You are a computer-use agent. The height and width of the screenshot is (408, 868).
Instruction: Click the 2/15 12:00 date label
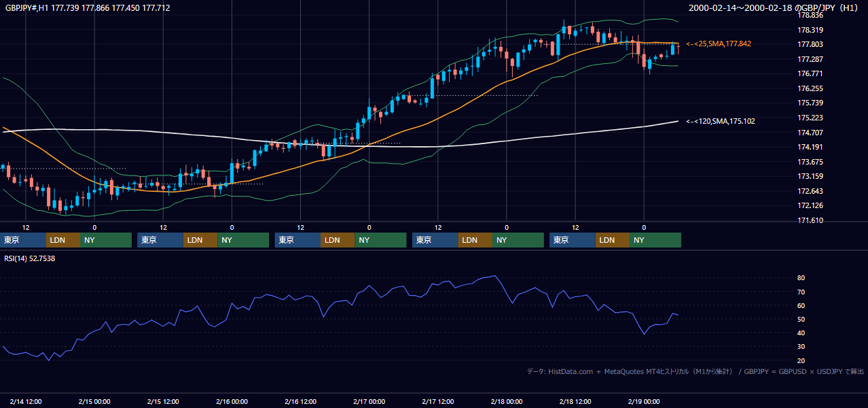tap(163, 402)
